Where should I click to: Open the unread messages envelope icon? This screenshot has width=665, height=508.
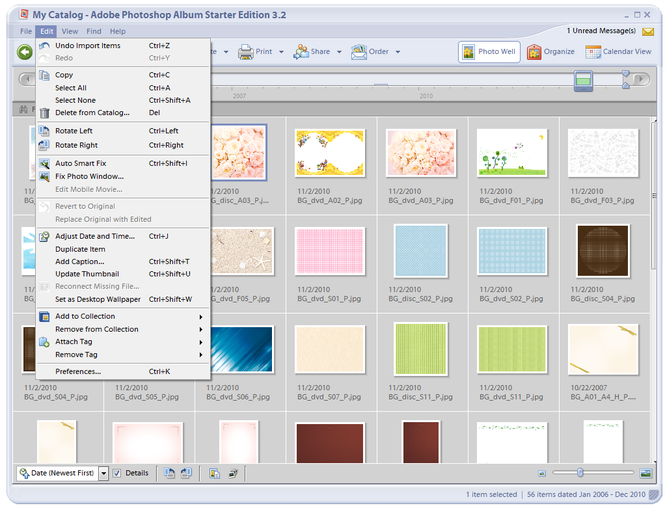tap(648, 31)
